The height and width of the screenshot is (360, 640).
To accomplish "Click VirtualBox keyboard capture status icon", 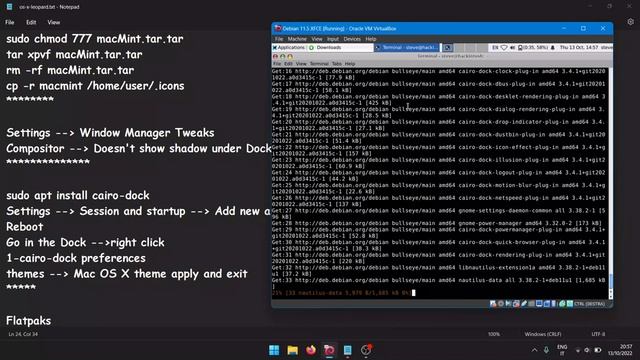I will click(x=570, y=304).
